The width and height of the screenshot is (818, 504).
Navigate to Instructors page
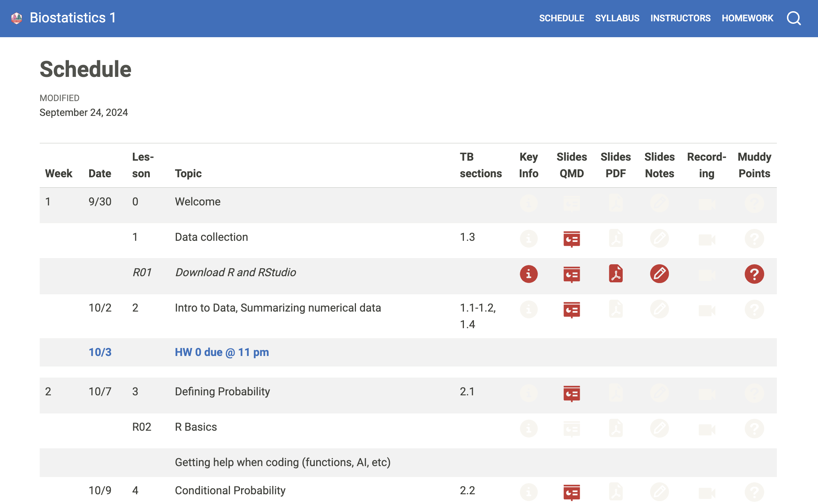680,18
